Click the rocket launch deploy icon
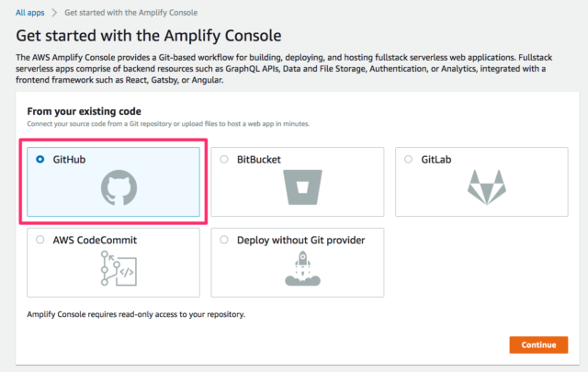The height and width of the screenshot is (372, 588). 302,268
